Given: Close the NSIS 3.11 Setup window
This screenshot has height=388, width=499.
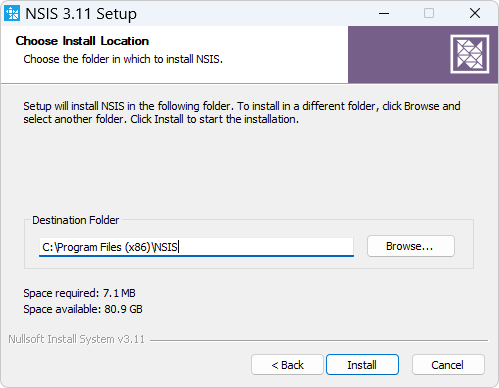Looking at the screenshot, I should pyautogui.click(x=475, y=13).
